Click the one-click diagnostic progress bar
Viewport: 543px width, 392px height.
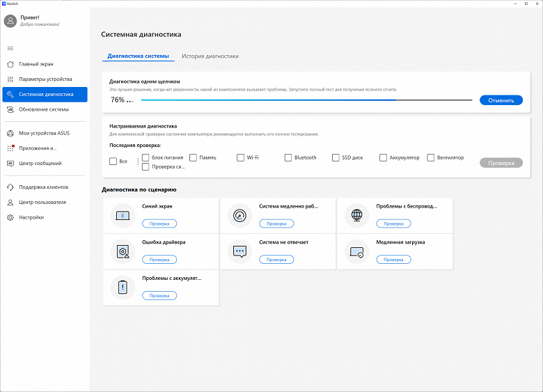[306, 100]
